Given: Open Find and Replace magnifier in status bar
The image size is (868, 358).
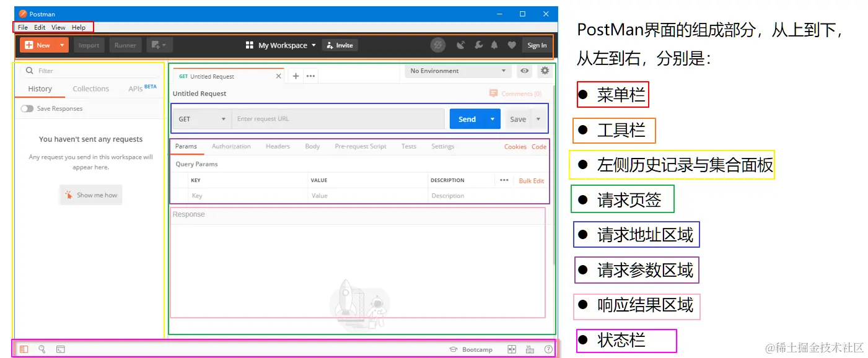Looking at the screenshot, I should click(x=42, y=349).
